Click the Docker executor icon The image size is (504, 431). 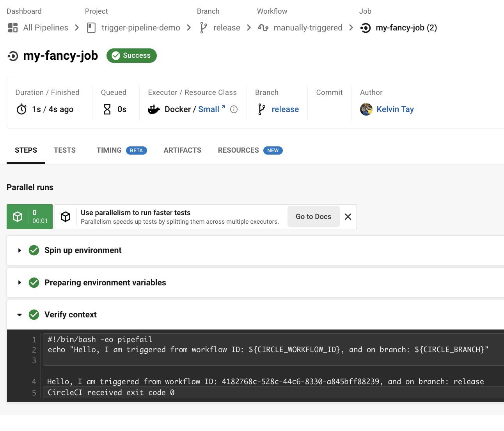[x=154, y=109]
